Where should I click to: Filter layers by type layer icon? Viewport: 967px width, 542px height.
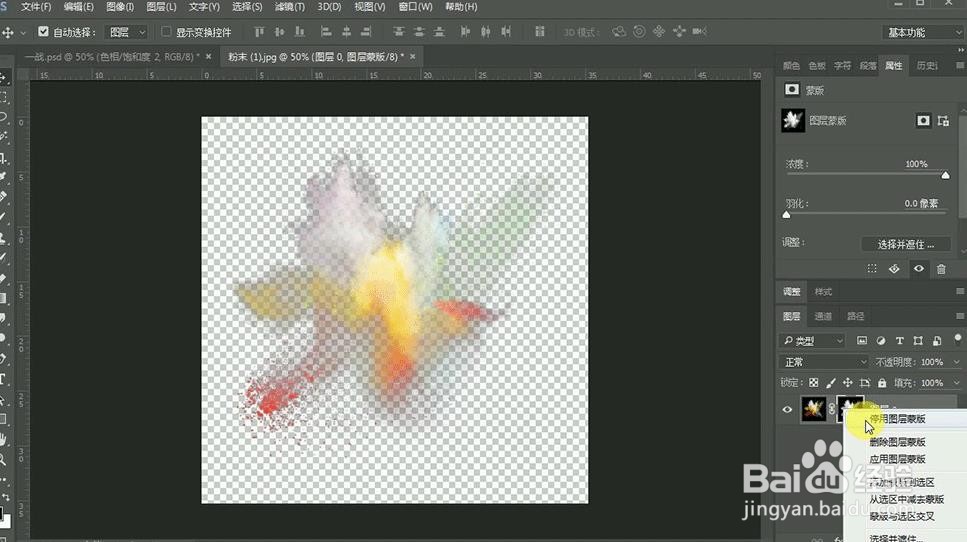click(899, 340)
